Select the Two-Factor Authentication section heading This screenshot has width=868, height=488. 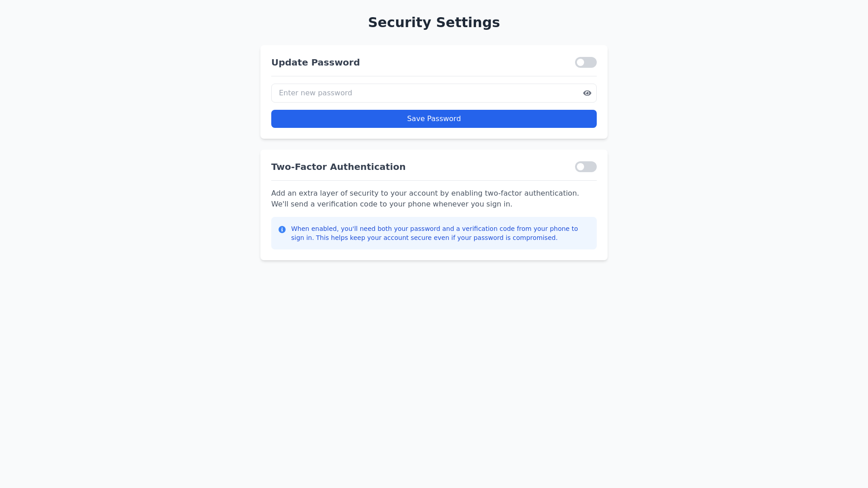[x=338, y=167]
